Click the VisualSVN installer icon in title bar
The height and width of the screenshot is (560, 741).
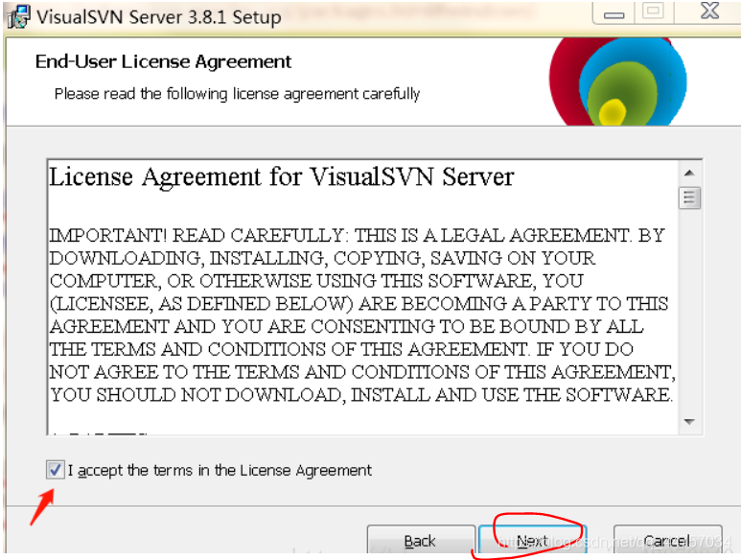19,16
